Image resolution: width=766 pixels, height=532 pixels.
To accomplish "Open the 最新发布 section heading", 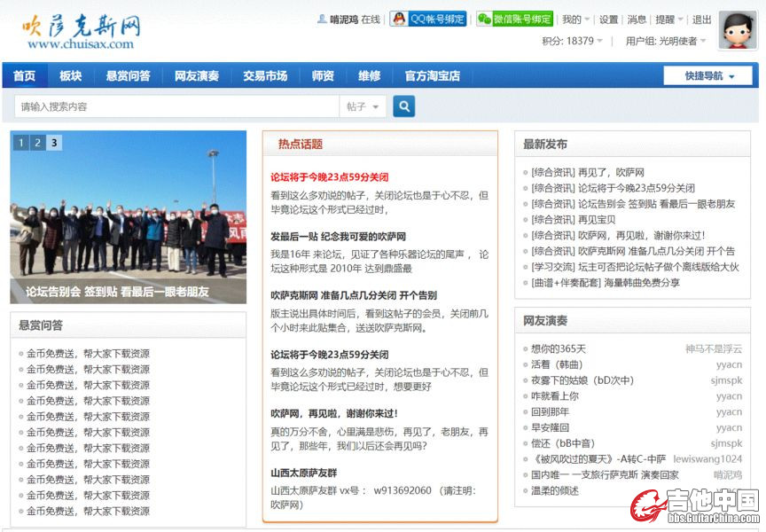I will (x=545, y=145).
